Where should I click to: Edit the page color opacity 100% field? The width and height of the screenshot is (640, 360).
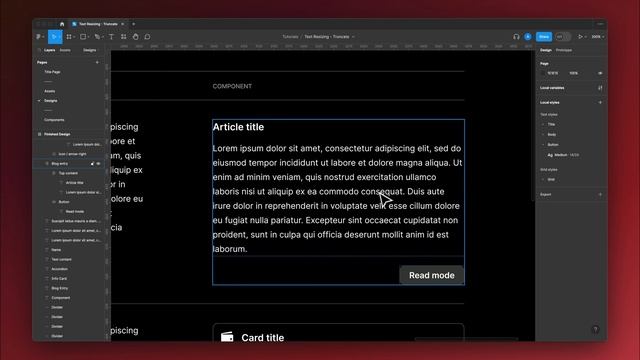574,73
